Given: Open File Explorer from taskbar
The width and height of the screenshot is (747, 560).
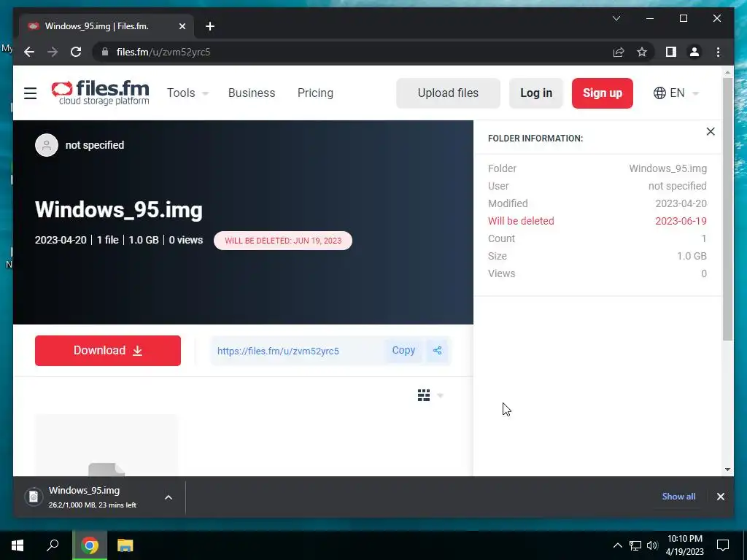Looking at the screenshot, I should 125,545.
